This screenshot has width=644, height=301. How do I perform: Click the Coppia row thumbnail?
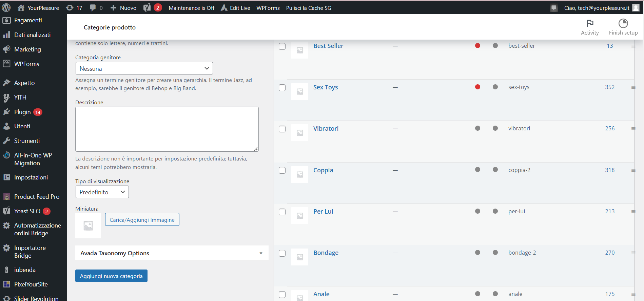(300, 174)
